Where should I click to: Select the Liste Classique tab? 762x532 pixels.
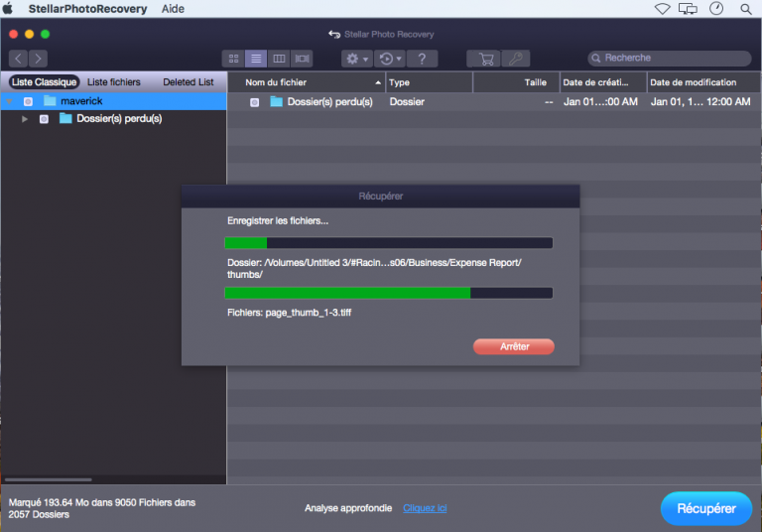point(44,82)
